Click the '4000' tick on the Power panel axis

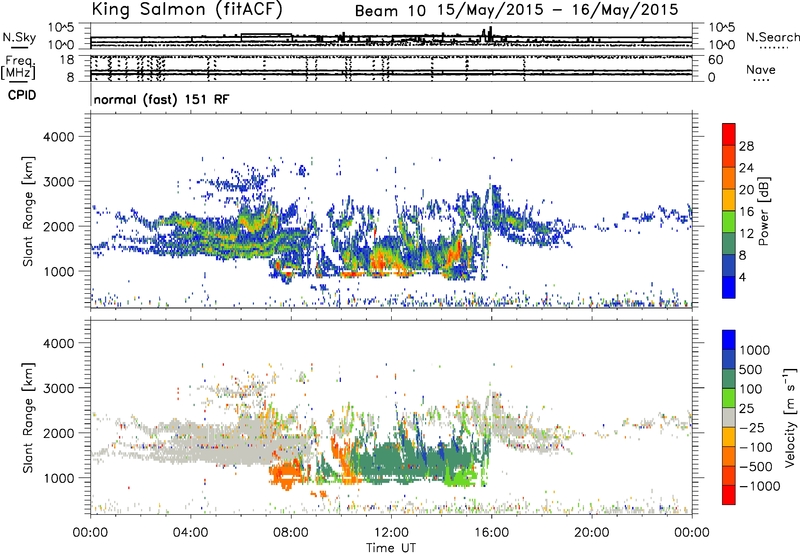[59, 137]
